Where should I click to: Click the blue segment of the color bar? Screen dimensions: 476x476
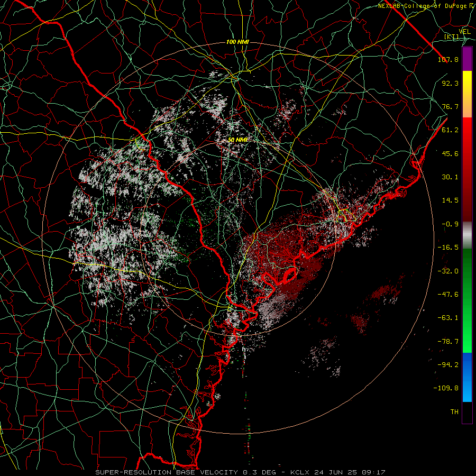[x=467, y=377]
